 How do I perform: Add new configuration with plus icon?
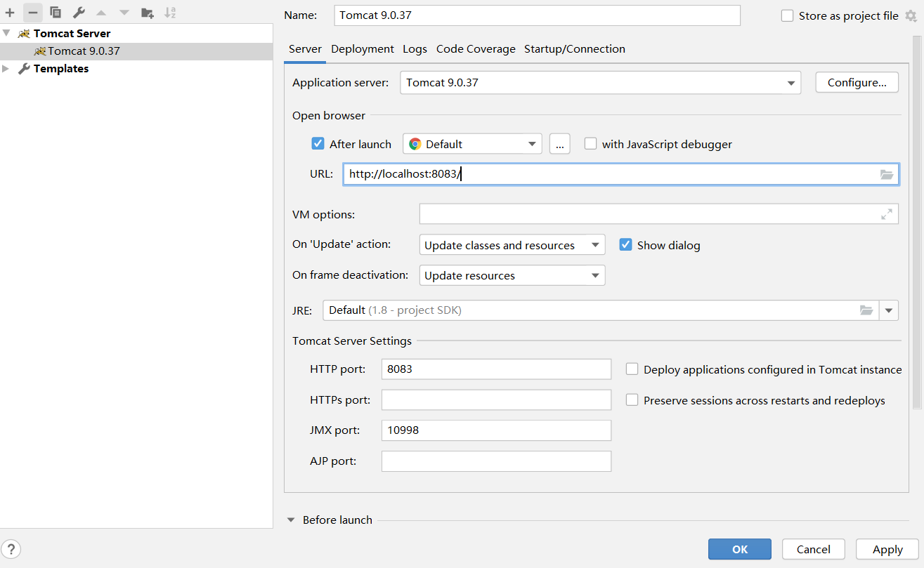click(x=10, y=13)
